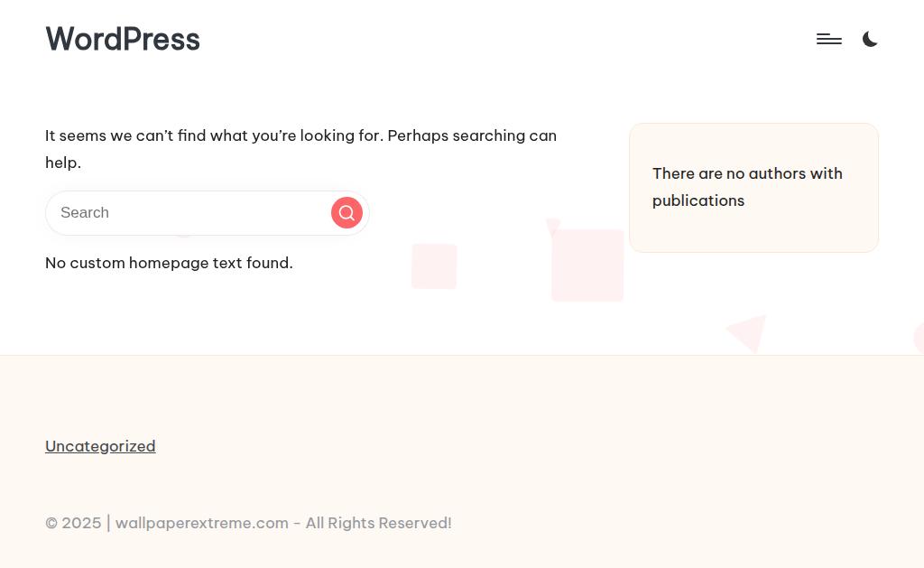Click the partial pink circle at right edge
924x568 pixels.
pos(919,339)
